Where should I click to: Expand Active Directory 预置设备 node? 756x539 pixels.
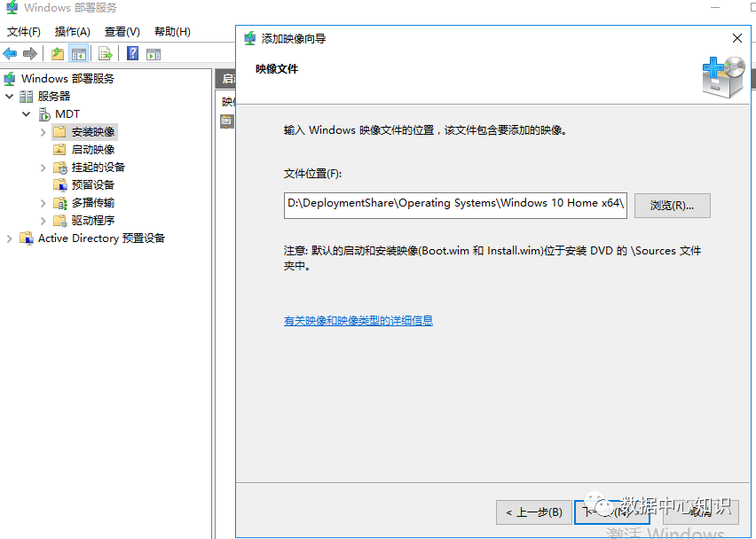click(9, 238)
